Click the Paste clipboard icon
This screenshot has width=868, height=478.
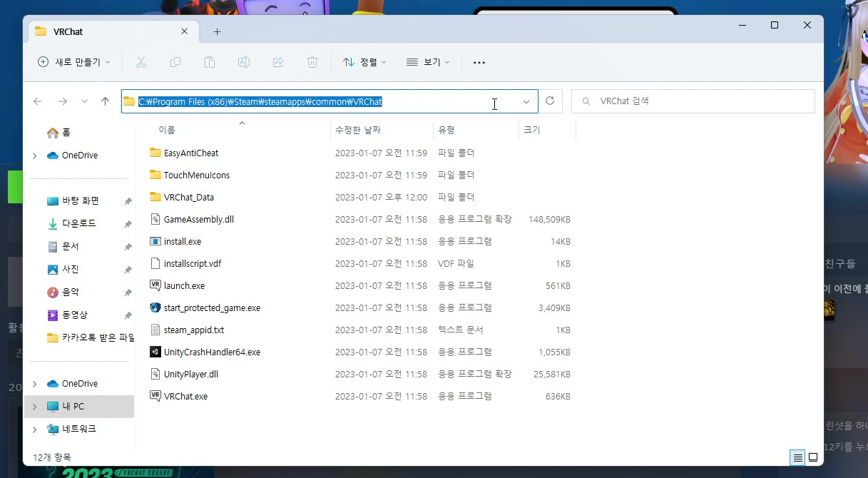(210, 63)
